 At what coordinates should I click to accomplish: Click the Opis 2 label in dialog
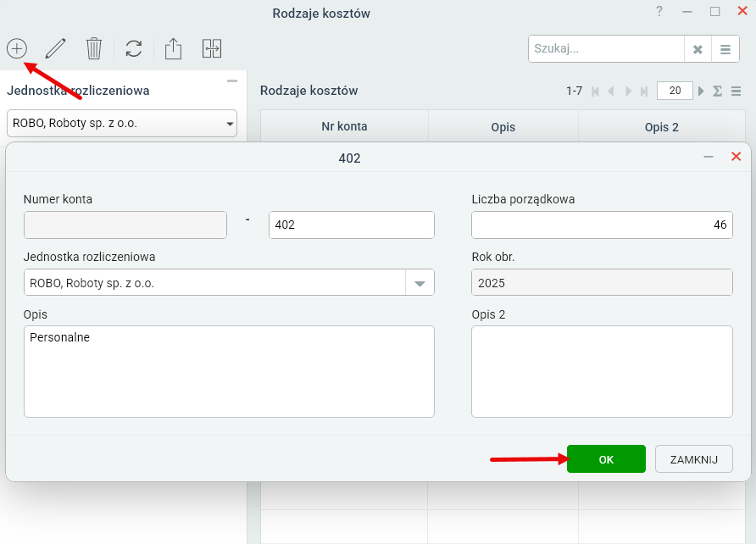(x=488, y=314)
